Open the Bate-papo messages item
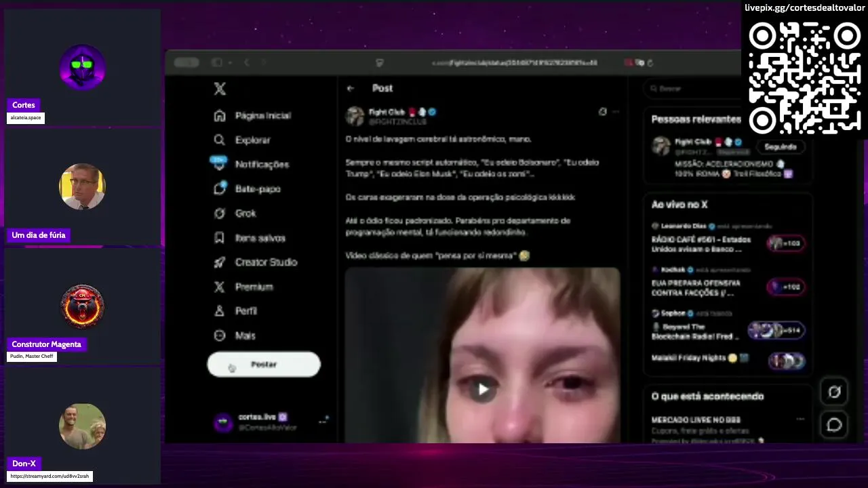868x488 pixels. click(x=247, y=188)
